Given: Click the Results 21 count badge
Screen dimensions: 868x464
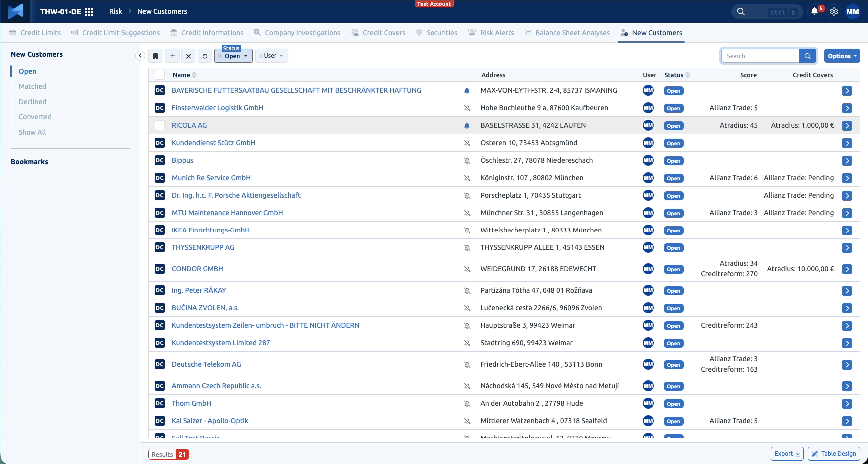Looking at the screenshot, I should pyautogui.click(x=169, y=454).
